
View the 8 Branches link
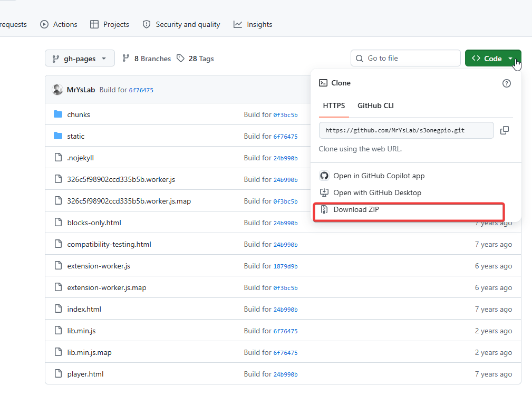point(147,59)
